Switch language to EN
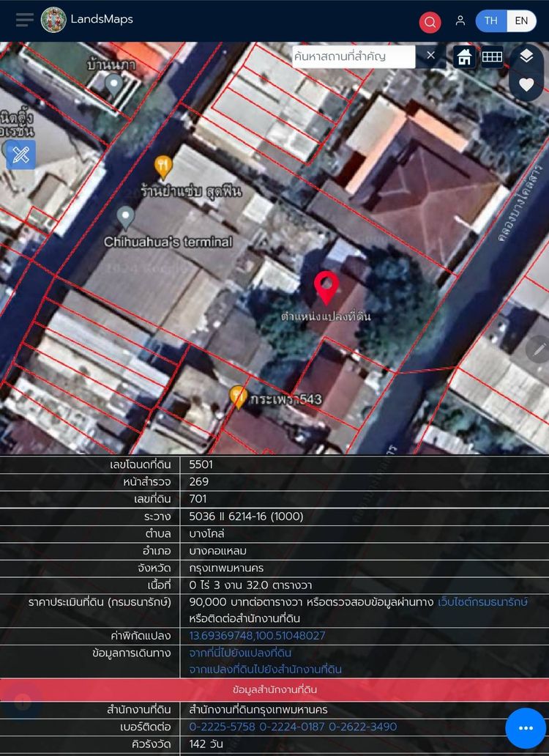This screenshot has width=549, height=756. point(521,21)
